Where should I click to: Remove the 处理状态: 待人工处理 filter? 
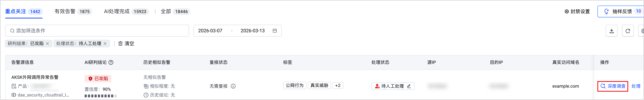tap(105, 44)
